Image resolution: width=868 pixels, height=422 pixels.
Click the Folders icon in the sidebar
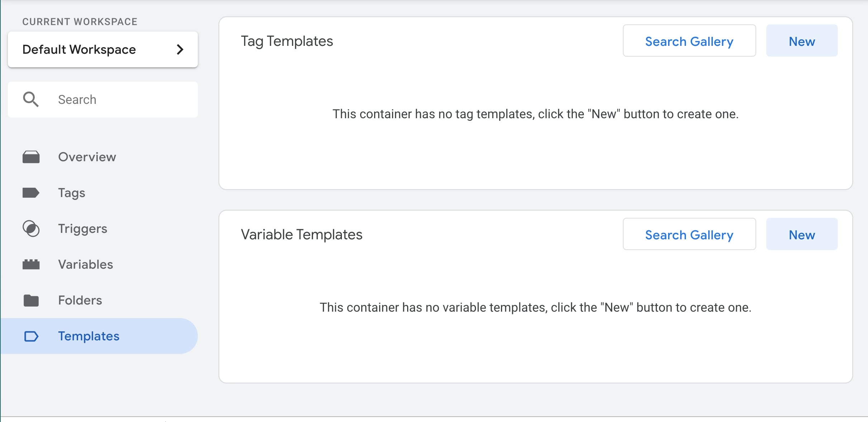coord(31,300)
